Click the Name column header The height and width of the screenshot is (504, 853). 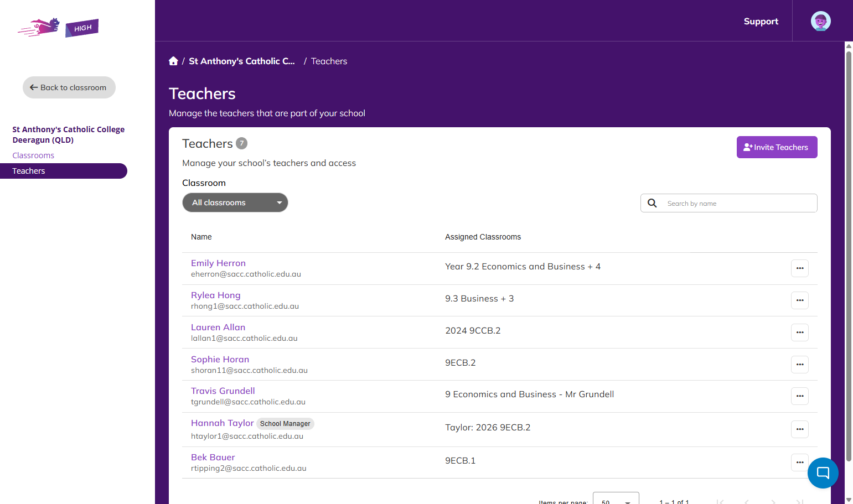coord(201,237)
